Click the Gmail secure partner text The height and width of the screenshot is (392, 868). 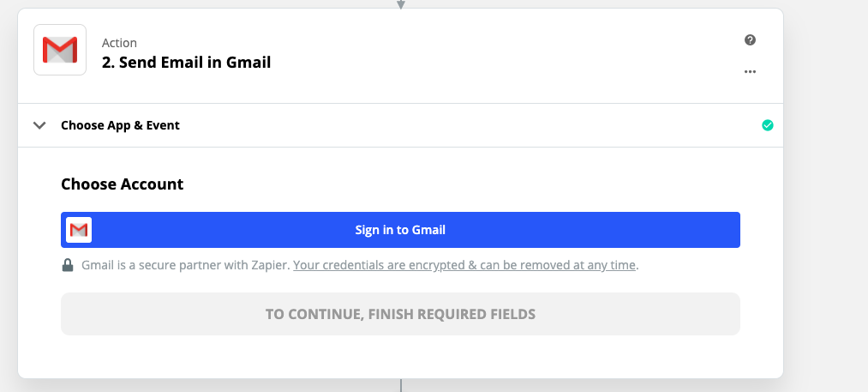click(185, 266)
